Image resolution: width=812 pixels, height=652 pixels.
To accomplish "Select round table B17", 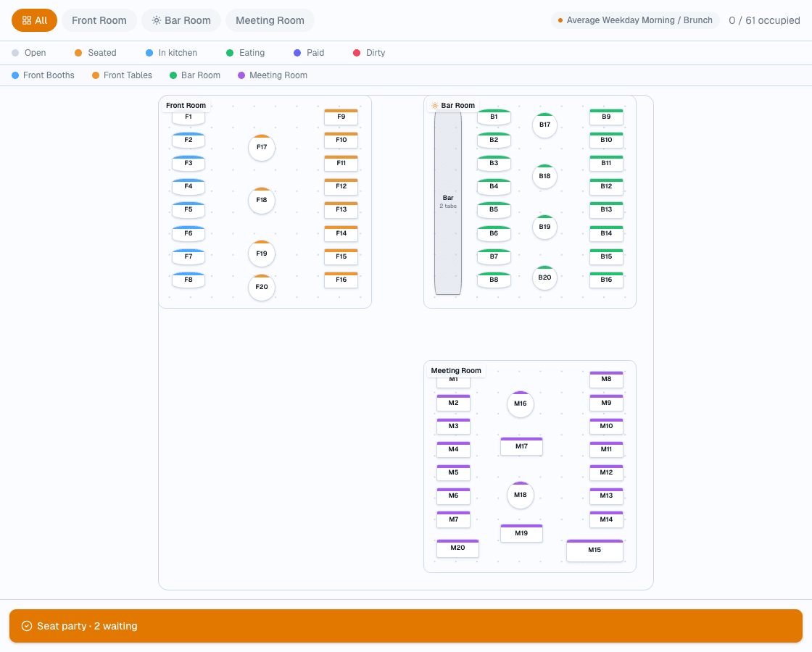I will [x=544, y=125].
